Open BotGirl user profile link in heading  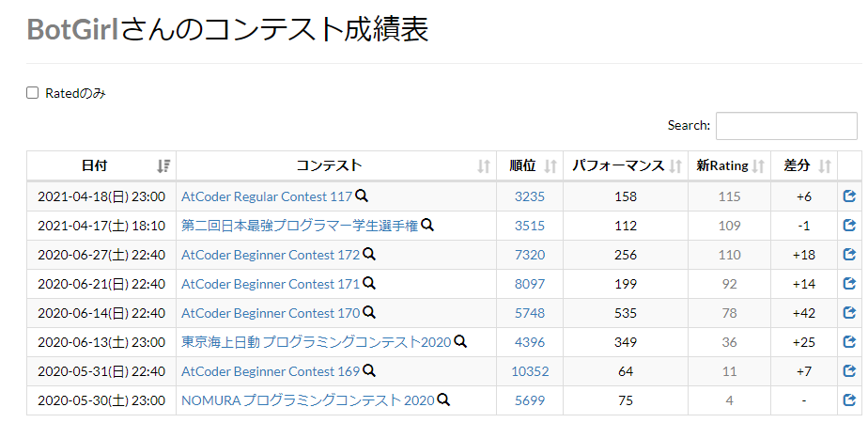point(72,29)
